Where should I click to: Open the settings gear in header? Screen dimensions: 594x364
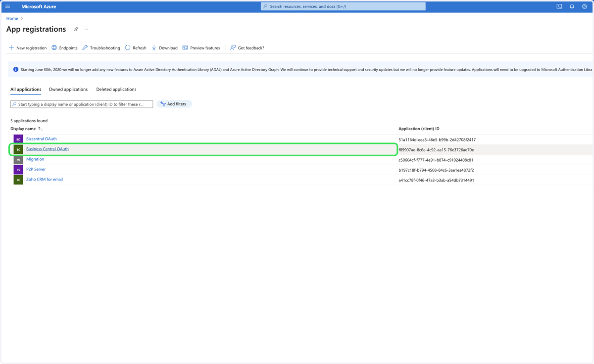click(585, 6)
